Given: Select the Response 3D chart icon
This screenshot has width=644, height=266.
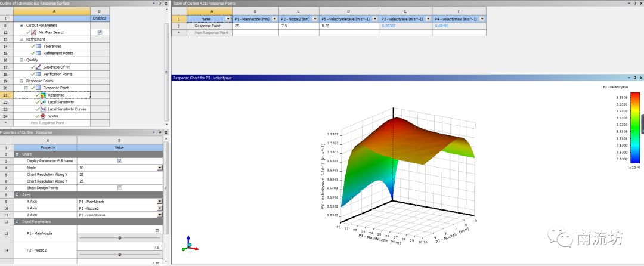Looking at the screenshot, I should pos(43,95).
